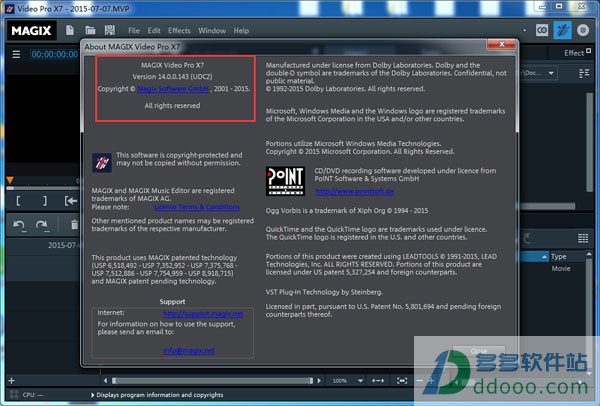Sort by the Type column header
The width and height of the screenshot is (600, 406).
pos(559,257)
